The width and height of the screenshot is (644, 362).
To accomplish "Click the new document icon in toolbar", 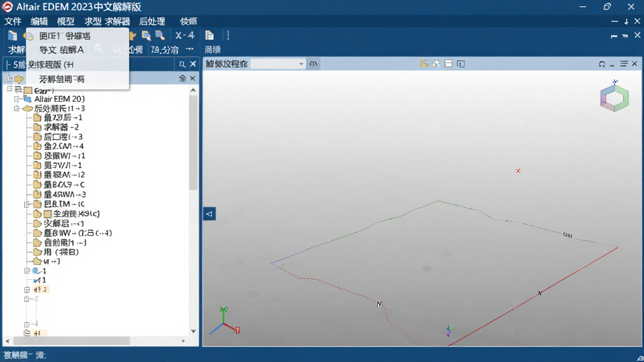I will (x=13, y=36).
